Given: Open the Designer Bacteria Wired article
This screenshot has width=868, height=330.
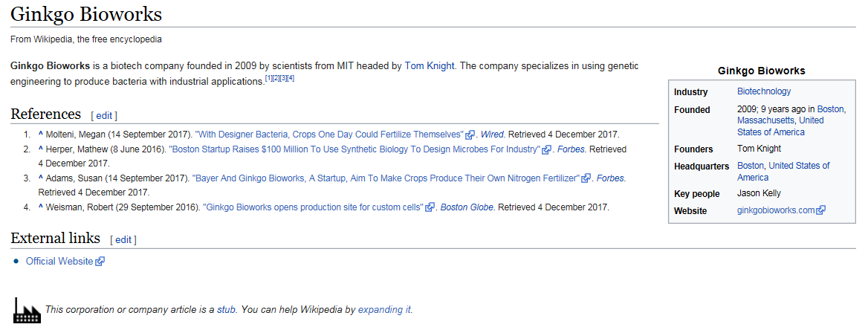Looking at the screenshot, I should 330,135.
